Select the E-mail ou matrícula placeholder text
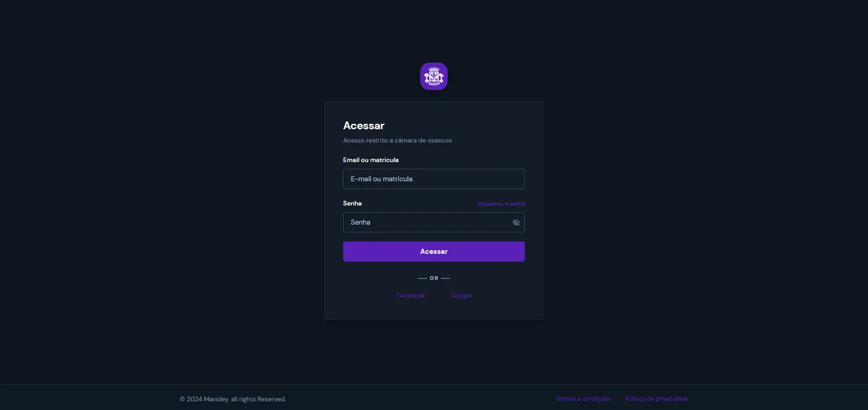Image resolution: width=868 pixels, height=410 pixels. point(382,179)
